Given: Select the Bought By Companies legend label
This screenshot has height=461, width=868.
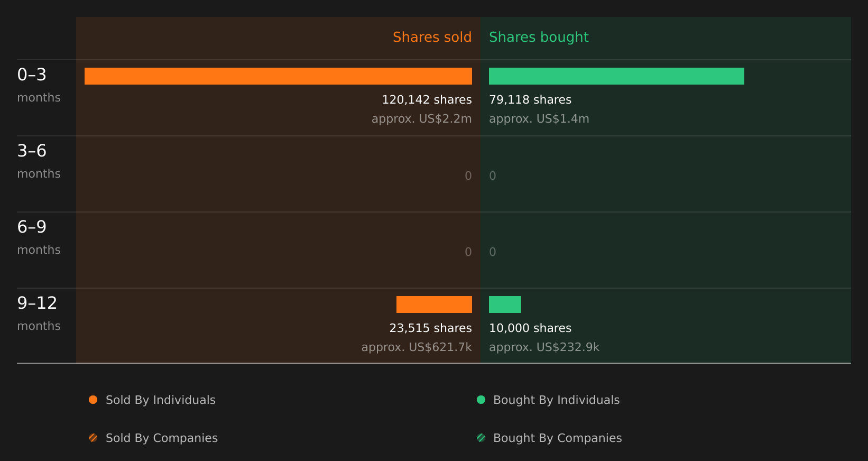Looking at the screenshot, I should pos(558,438).
